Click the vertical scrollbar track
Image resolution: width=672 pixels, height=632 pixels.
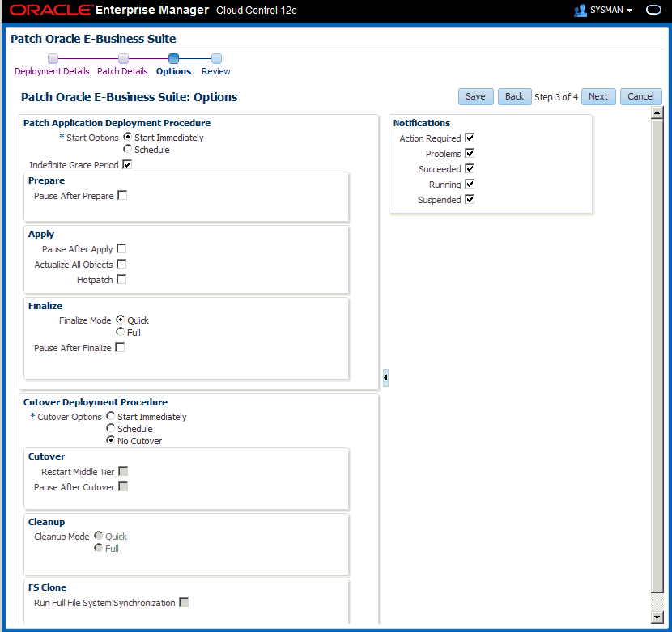pos(657,601)
